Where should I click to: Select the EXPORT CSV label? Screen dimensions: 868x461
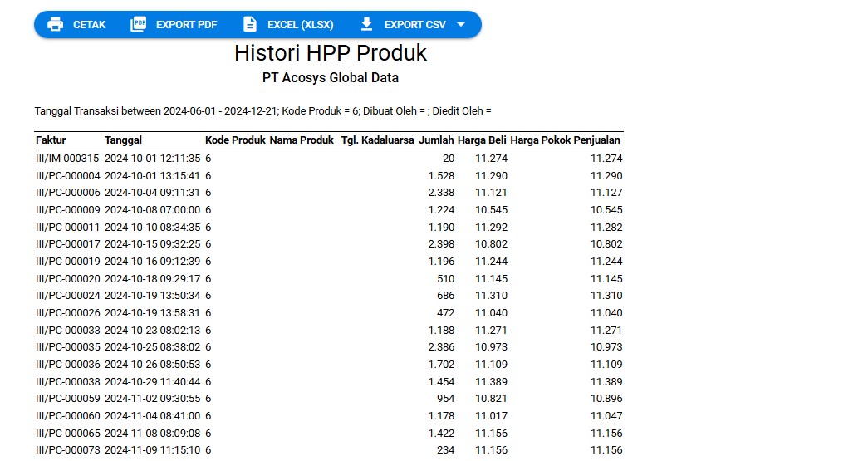(x=414, y=25)
